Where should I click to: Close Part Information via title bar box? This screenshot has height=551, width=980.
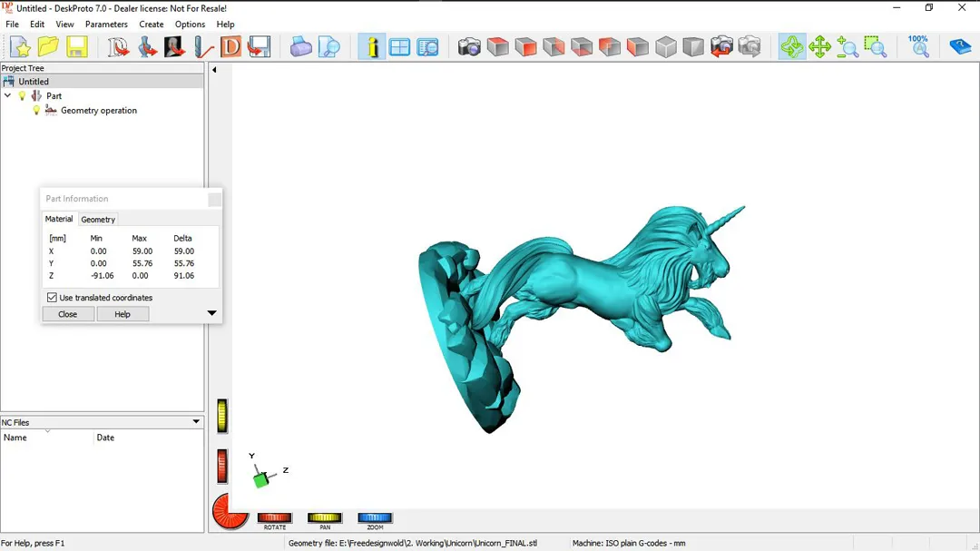click(214, 200)
